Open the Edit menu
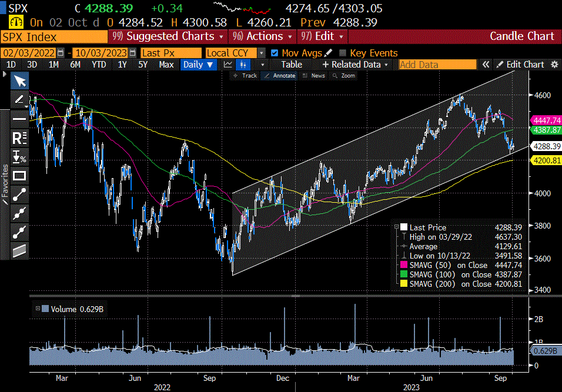 coord(322,36)
